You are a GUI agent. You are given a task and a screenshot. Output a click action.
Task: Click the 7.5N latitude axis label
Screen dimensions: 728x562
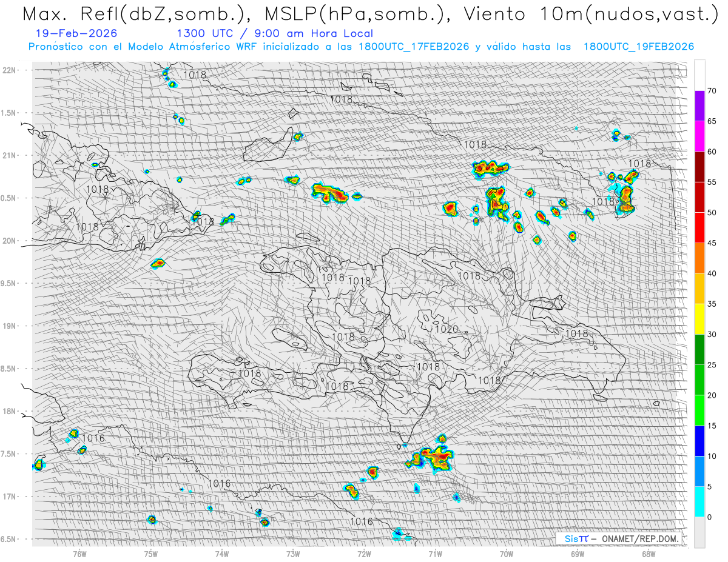pyautogui.click(x=8, y=453)
